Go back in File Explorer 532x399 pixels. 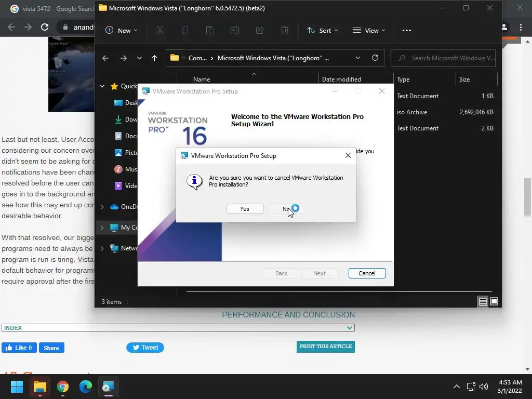coord(105,58)
